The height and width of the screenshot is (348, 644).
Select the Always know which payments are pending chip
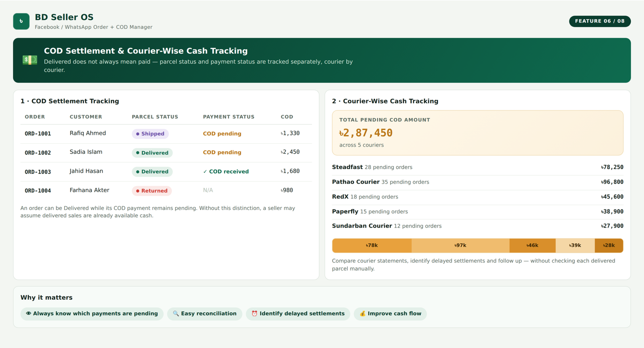(92, 314)
